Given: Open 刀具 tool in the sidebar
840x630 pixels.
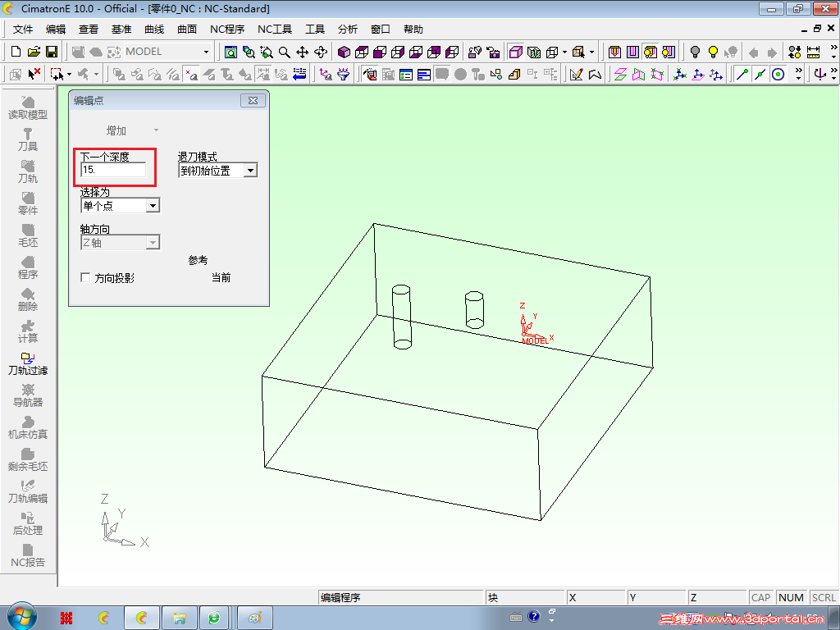Looking at the screenshot, I should point(28,140).
